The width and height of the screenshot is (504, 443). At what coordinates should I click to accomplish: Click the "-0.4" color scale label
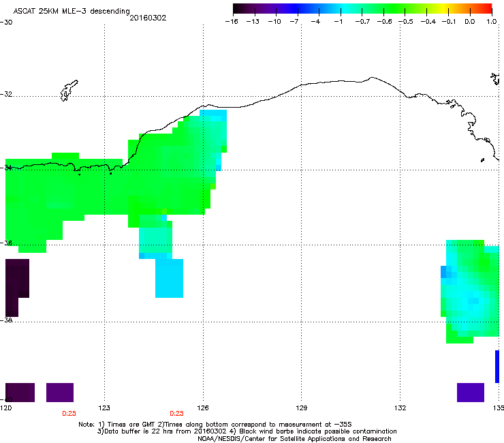tap(428, 22)
